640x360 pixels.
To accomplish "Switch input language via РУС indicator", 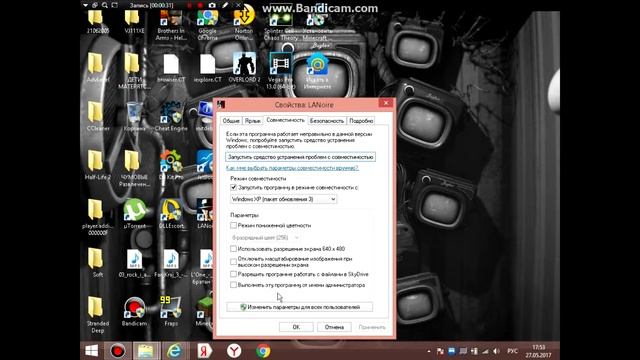I will click(512, 351).
